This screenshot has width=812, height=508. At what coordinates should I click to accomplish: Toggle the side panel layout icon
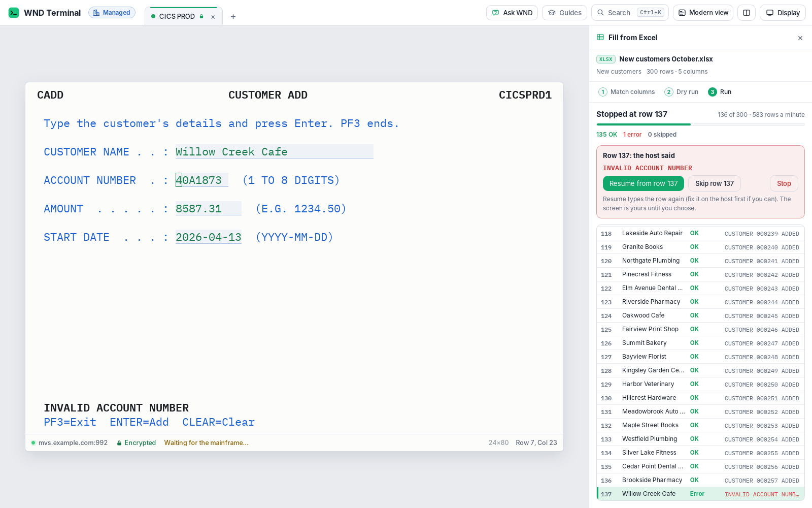click(x=747, y=13)
